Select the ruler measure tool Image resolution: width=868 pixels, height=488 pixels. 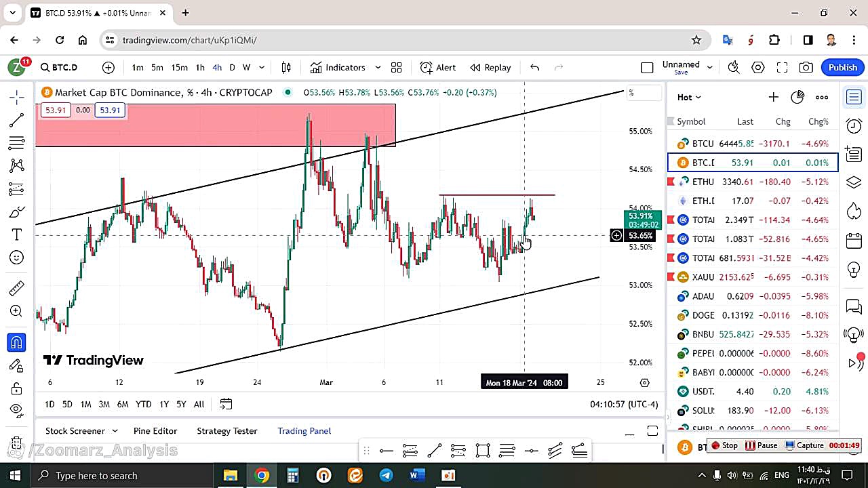coord(17,289)
